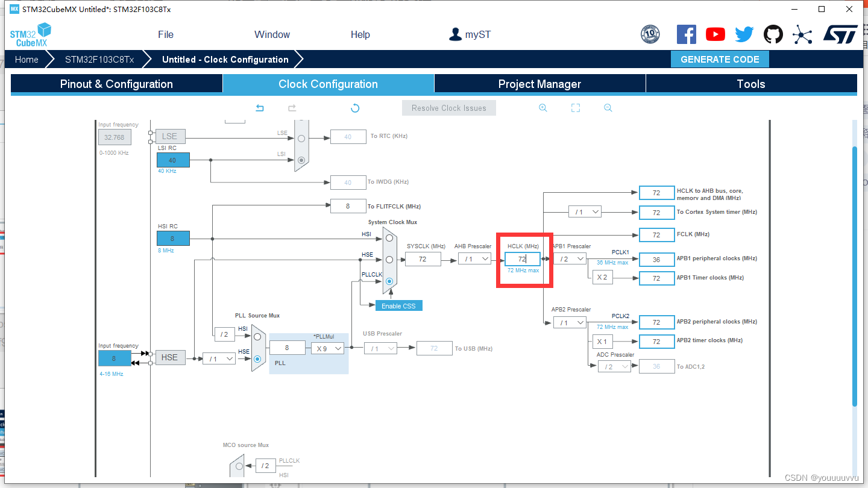This screenshot has width=868, height=488.
Task: Click the LSI RC value 40 block
Action: [x=173, y=160]
